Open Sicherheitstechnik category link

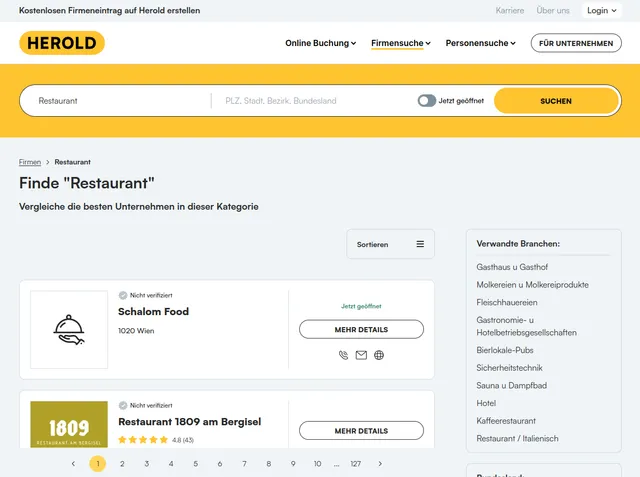509,368
